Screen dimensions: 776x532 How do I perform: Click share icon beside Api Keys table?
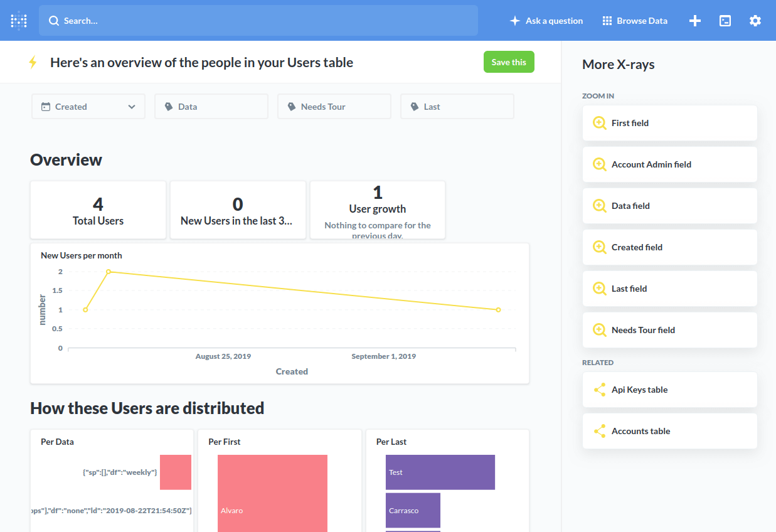[x=600, y=390]
